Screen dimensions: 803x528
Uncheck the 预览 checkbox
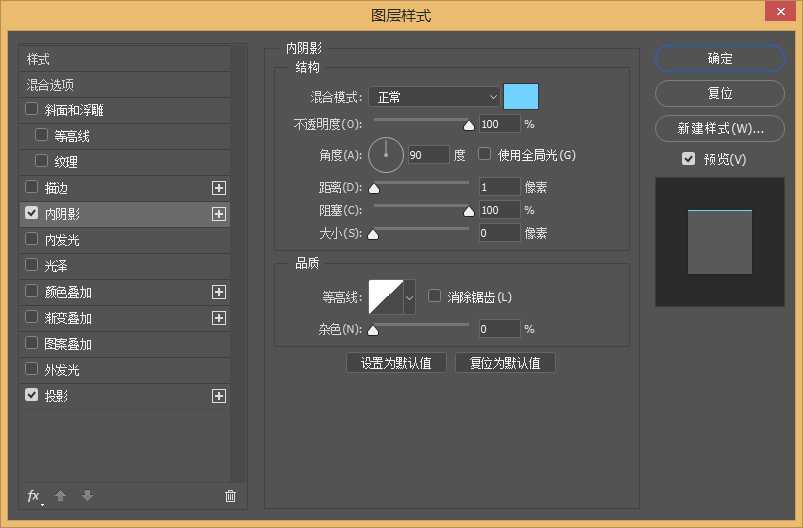point(688,159)
